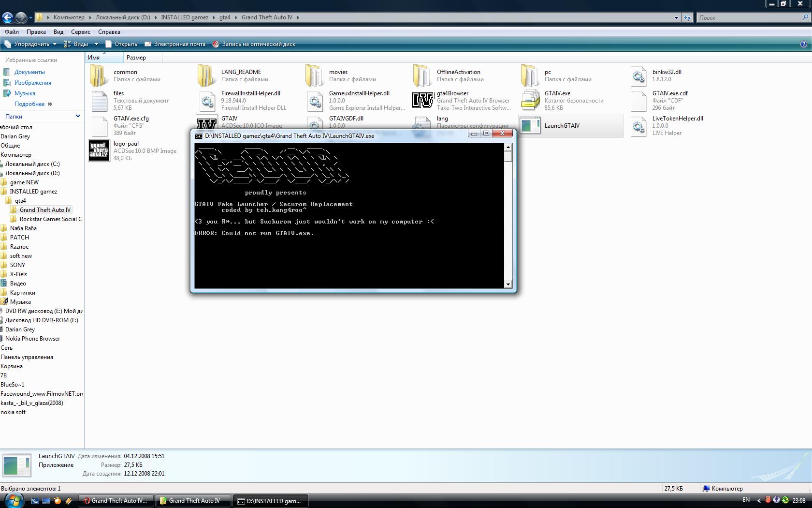Viewport: 812px width, 508px height.
Task: Open the address bar history dropdown
Action: (676, 17)
